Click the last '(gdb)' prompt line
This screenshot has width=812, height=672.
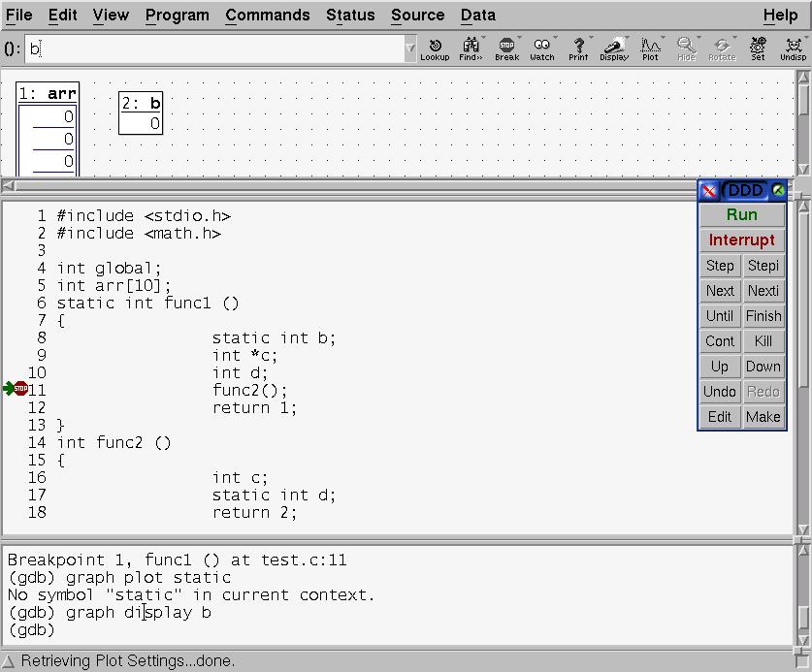(x=32, y=630)
